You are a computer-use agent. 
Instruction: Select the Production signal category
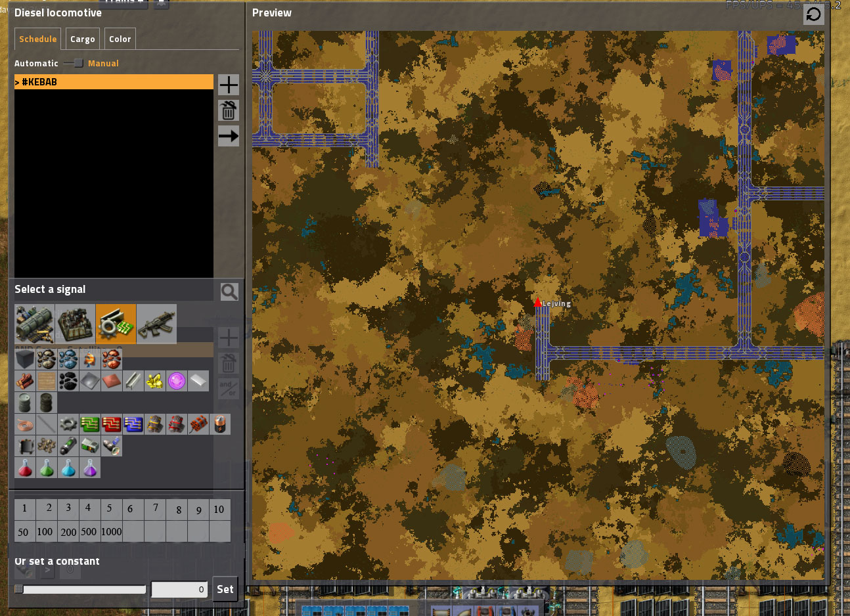(x=75, y=324)
